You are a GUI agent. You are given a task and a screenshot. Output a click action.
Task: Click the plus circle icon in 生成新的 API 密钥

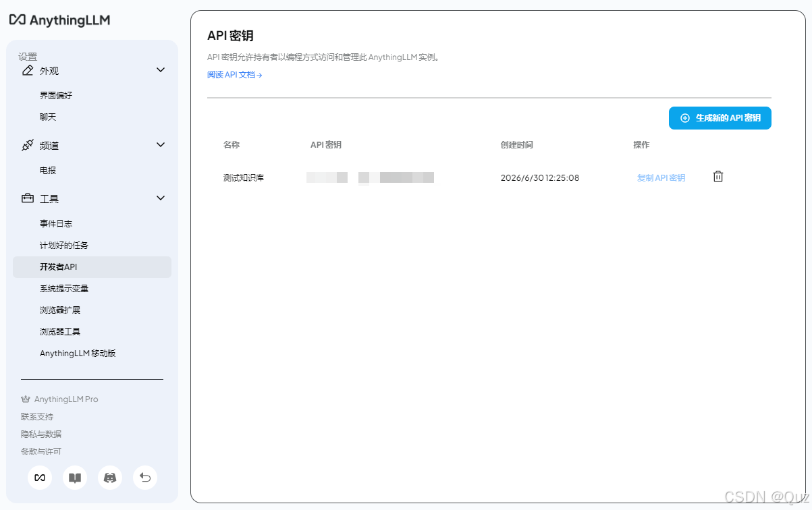point(685,118)
